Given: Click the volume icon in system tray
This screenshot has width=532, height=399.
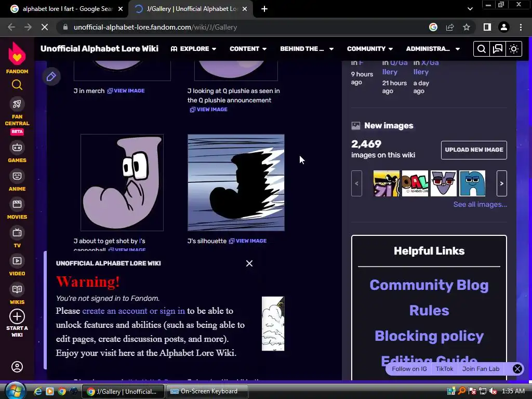Looking at the screenshot, I should (493, 391).
